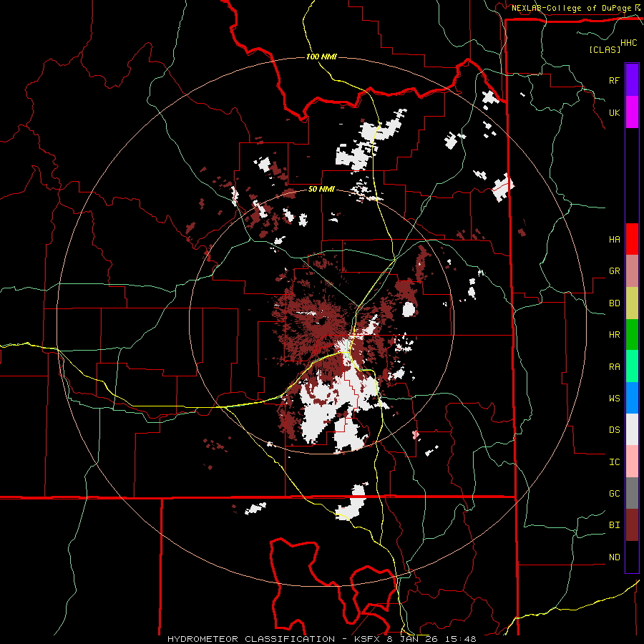Image resolution: width=644 pixels, height=644 pixels.
Task: Click the IC legend label
Action: [614, 462]
